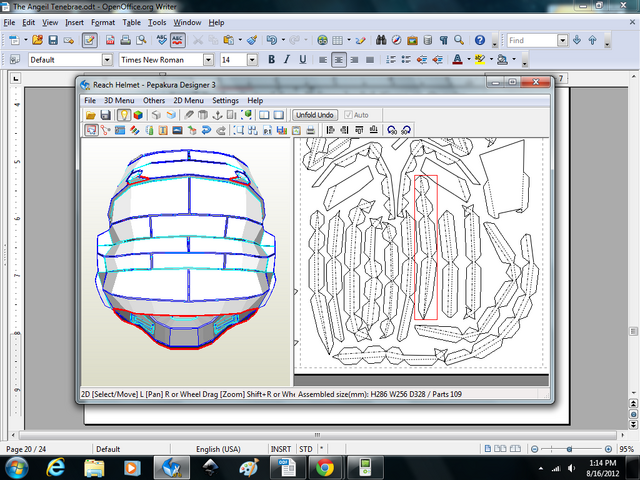Click the Windows Start button
The image size is (640, 480).
16,467
